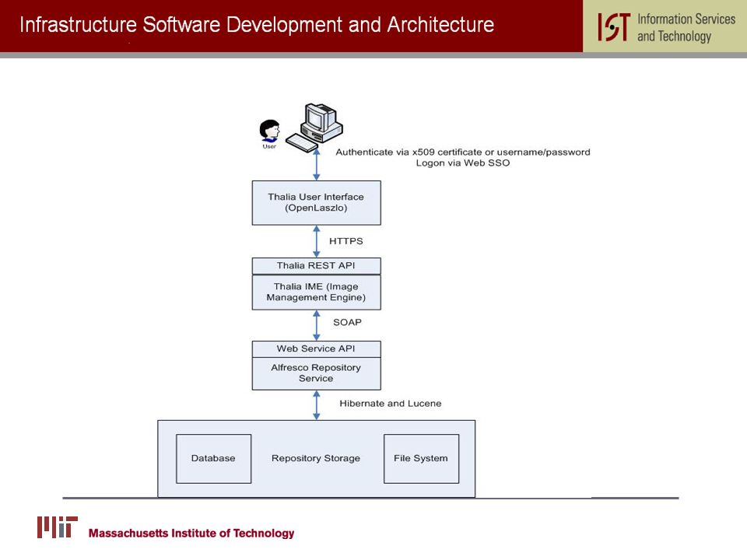The width and height of the screenshot is (747, 560).
Task: Click 'Massachusetts Institute of Technology' footer text
Action: pyautogui.click(x=191, y=533)
